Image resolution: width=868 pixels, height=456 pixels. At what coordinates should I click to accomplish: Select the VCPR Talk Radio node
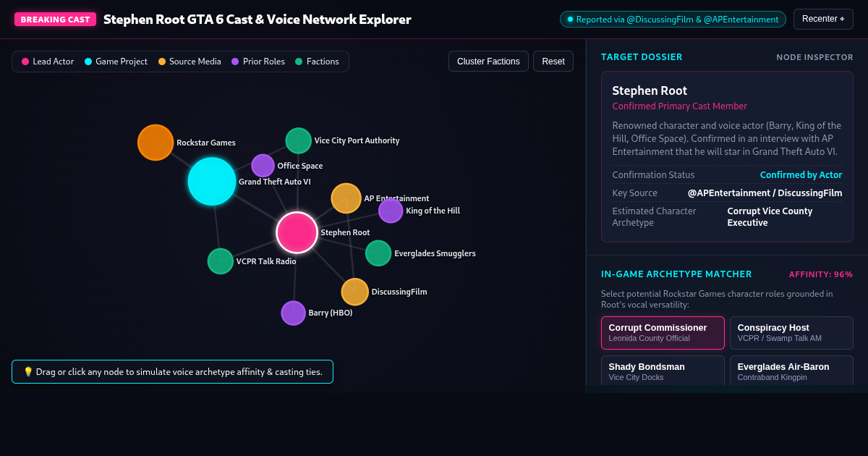click(x=221, y=261)
